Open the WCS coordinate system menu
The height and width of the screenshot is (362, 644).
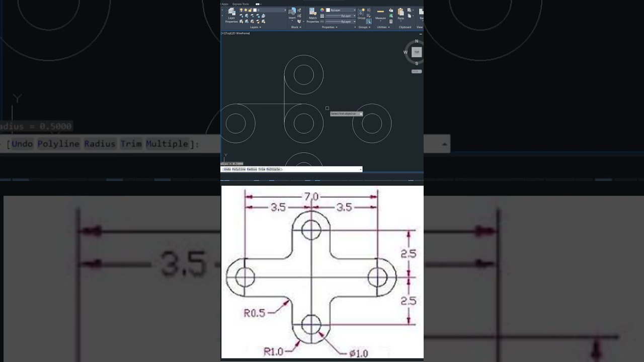(x=416, y=71)
